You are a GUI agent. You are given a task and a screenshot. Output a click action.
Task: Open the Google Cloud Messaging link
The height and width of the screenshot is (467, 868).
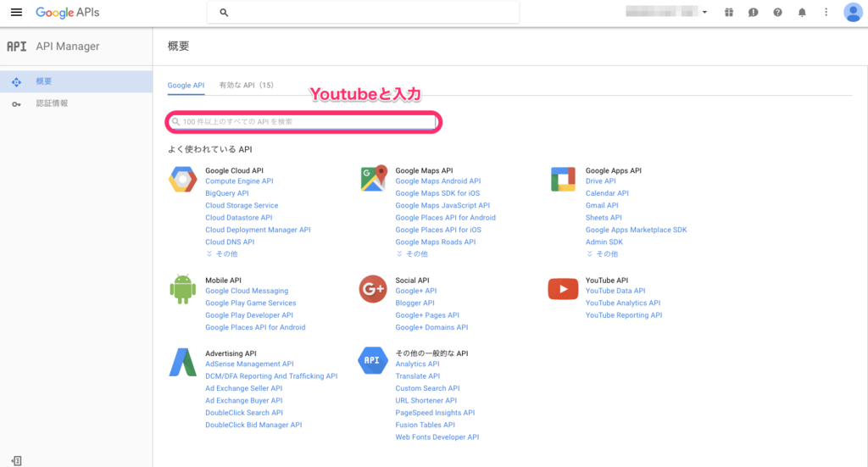point(247,291)
